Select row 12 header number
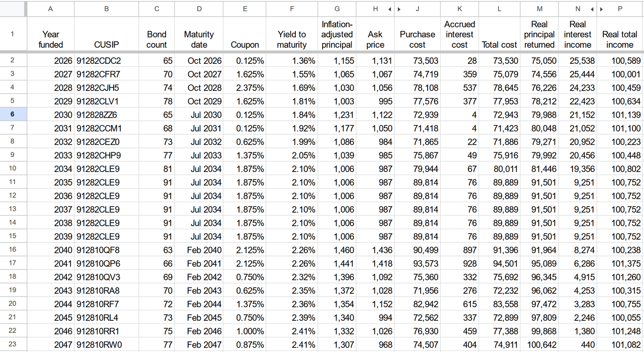 tap(13, 196)
